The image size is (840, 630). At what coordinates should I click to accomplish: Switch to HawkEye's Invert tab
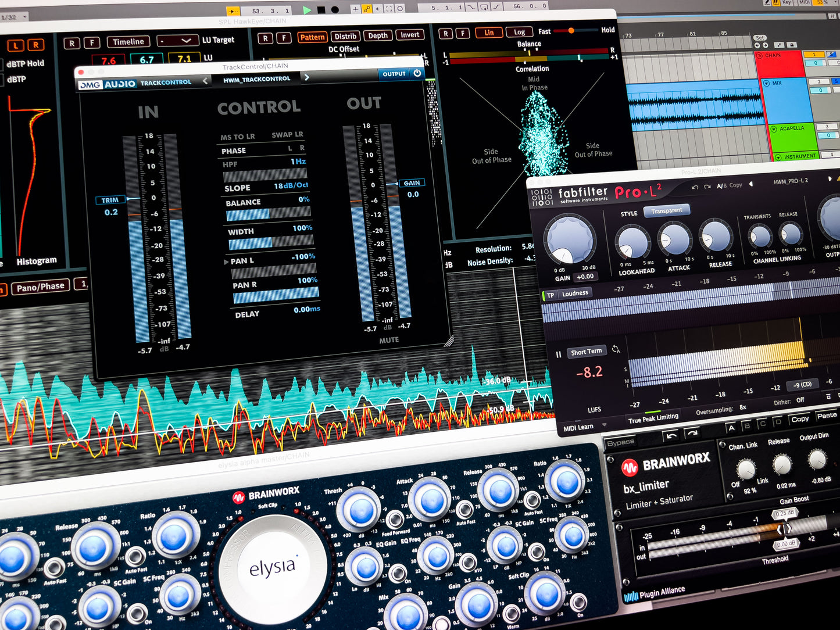pyautogui.click(x=410, y=35)
